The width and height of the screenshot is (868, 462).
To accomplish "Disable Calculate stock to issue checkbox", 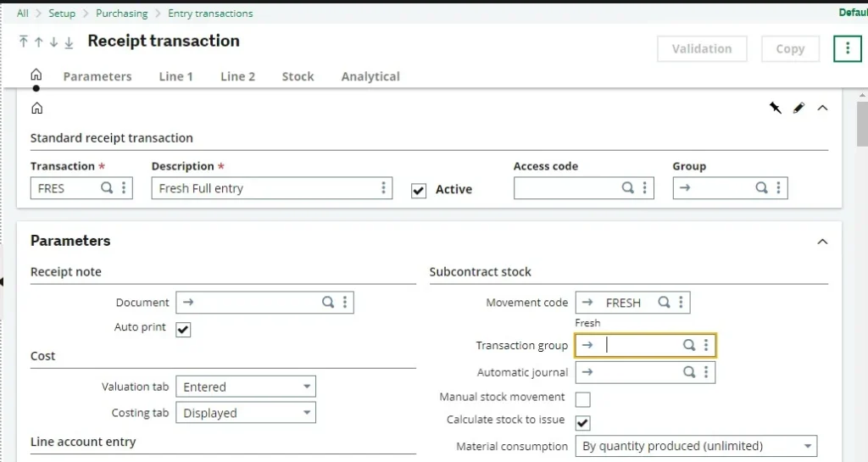I will pyautogui.click(x=583, y=423).
